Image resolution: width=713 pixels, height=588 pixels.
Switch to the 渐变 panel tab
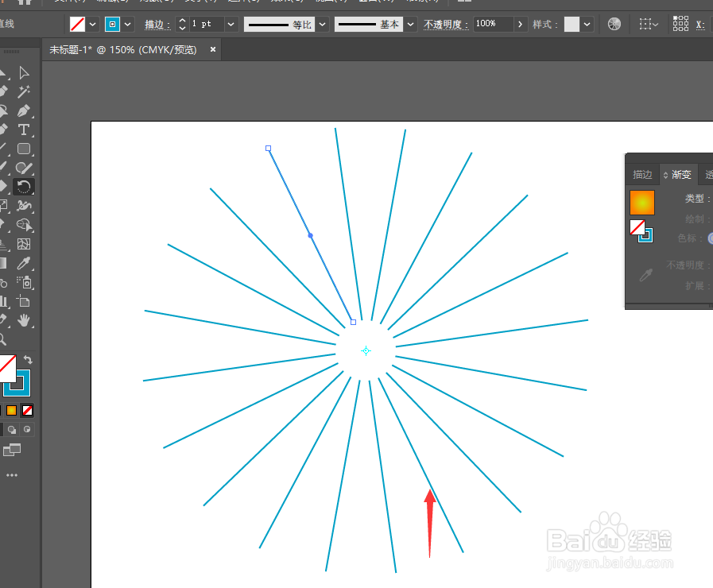click(681, 175)
